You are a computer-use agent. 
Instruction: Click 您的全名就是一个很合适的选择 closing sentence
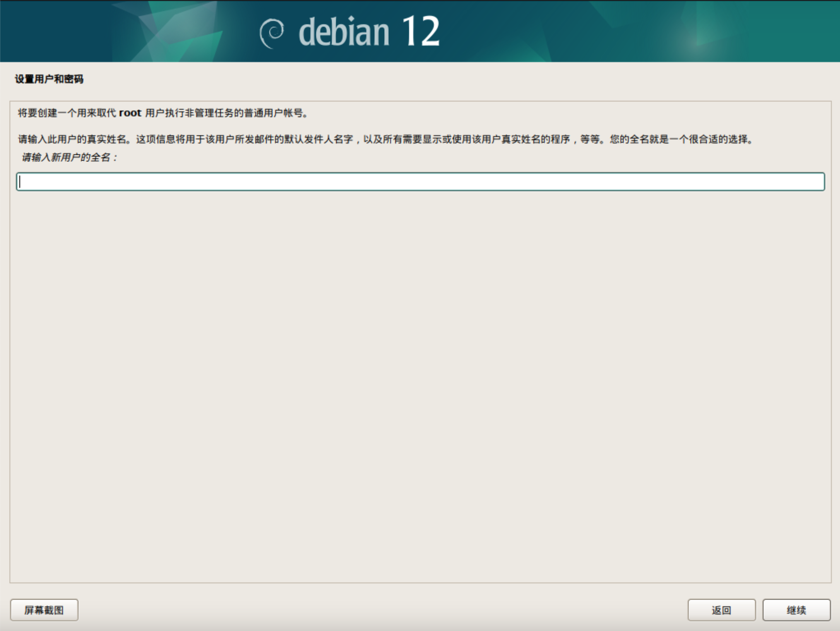point(680,139)
